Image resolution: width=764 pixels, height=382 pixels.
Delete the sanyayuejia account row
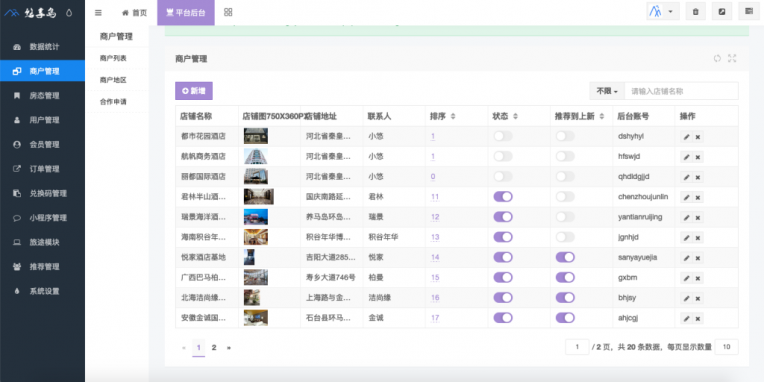(698, 258)
